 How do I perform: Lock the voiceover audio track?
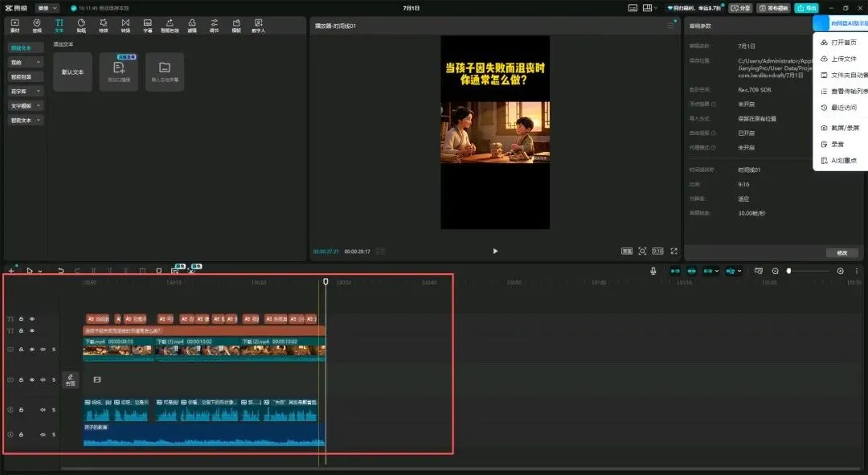point(21,410)
